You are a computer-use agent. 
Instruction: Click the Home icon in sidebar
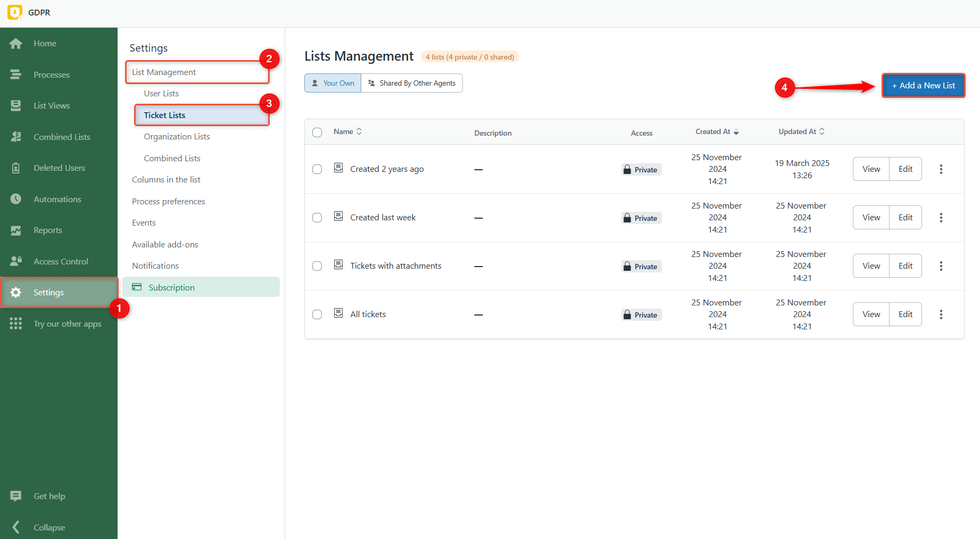(x=16, y=44)
